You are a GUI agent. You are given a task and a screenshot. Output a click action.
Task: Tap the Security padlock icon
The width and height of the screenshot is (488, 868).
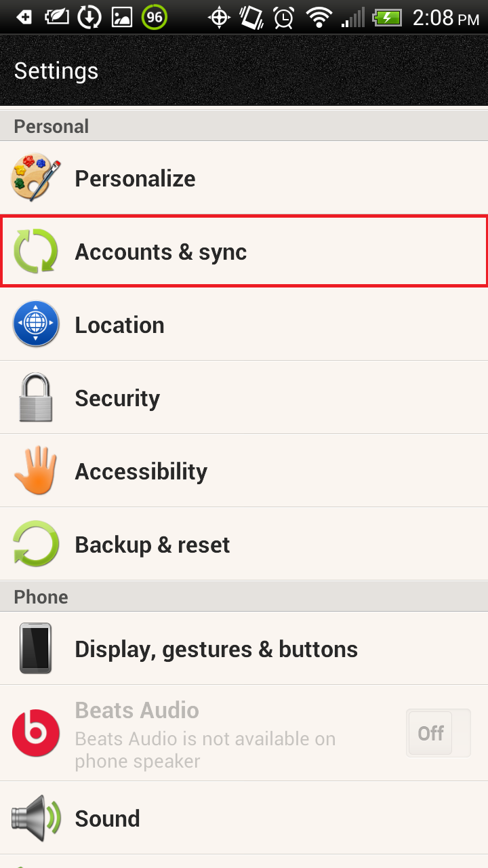[36, 397]
